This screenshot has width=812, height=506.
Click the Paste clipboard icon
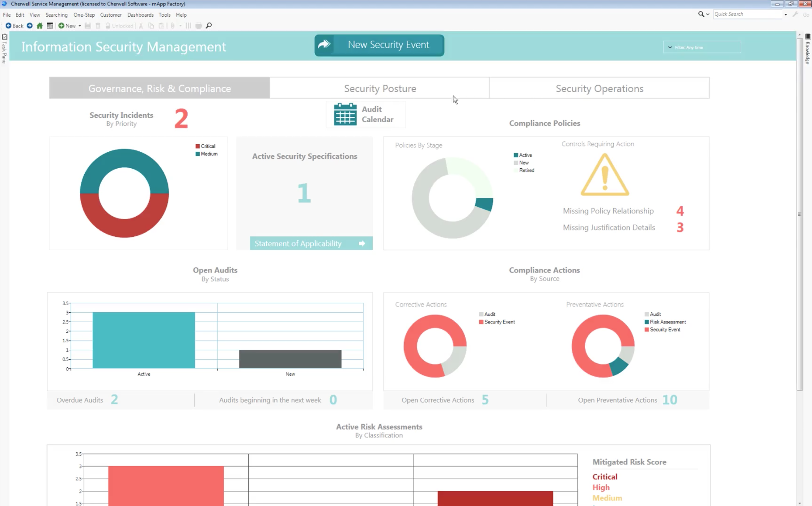161,26
